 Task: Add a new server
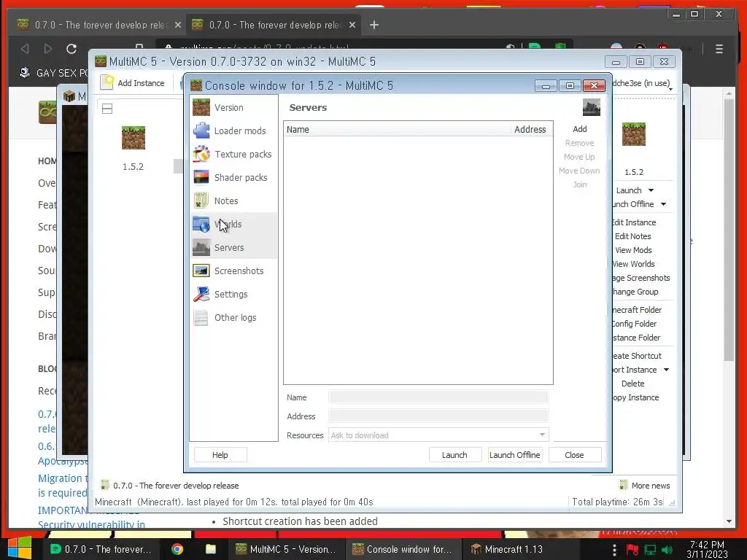[x=580, y=129]
